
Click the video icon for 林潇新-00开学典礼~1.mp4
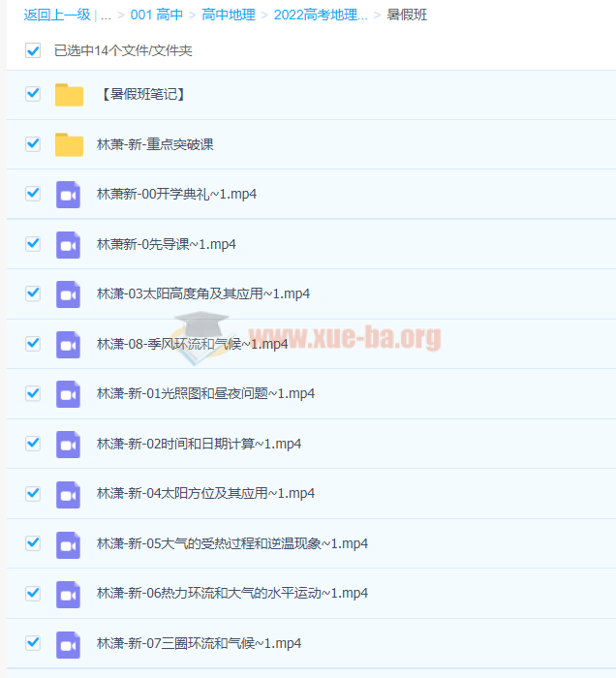pos(69,195)
